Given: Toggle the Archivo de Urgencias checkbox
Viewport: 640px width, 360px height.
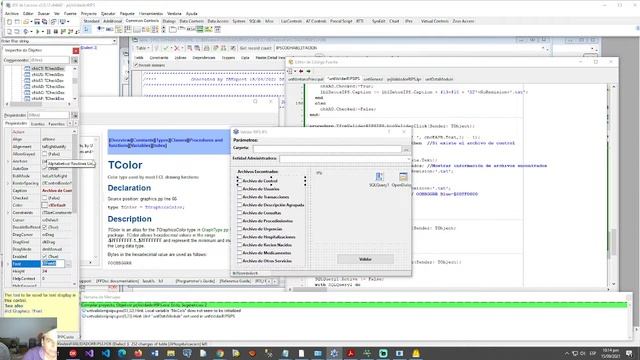Looking at the screenshot, I should 240,229.
